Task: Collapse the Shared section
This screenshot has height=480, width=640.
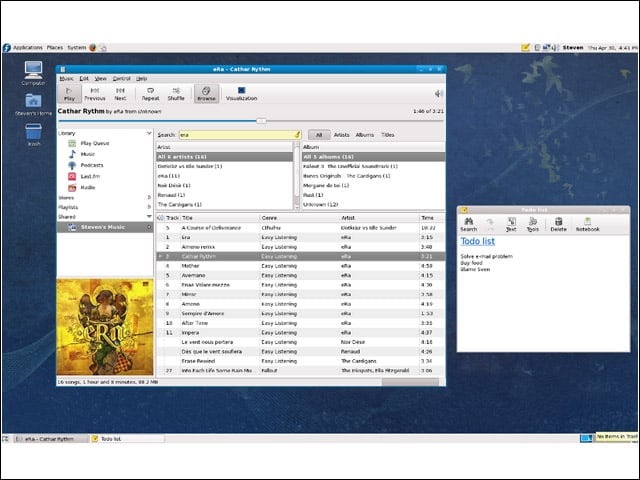Action: pyautogui.click(x=149, y=216)
